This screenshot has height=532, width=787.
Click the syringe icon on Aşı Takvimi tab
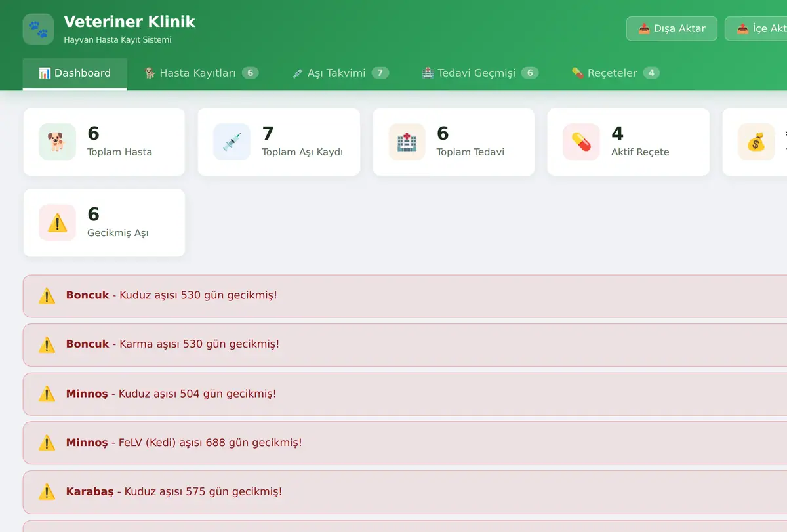click(298, 73)
